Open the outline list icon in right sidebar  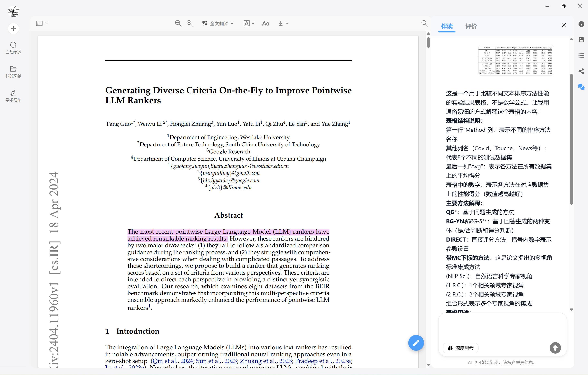(x=581, y=56)
